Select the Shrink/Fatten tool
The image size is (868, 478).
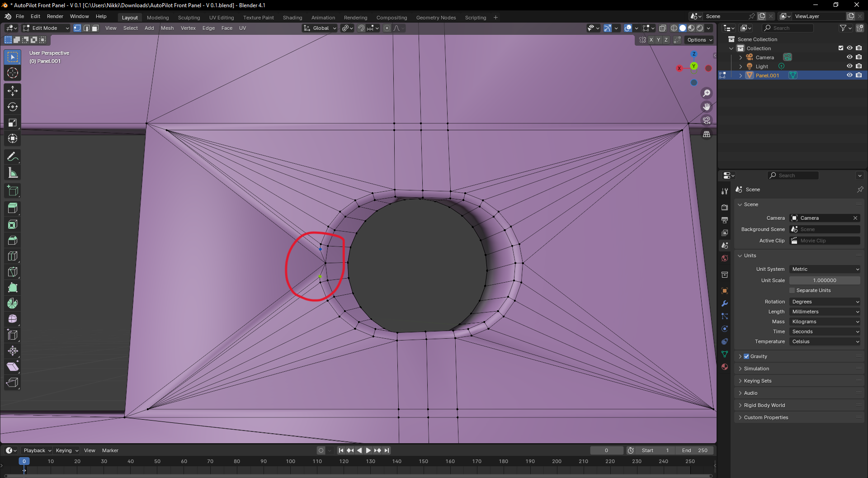point(13,351)
